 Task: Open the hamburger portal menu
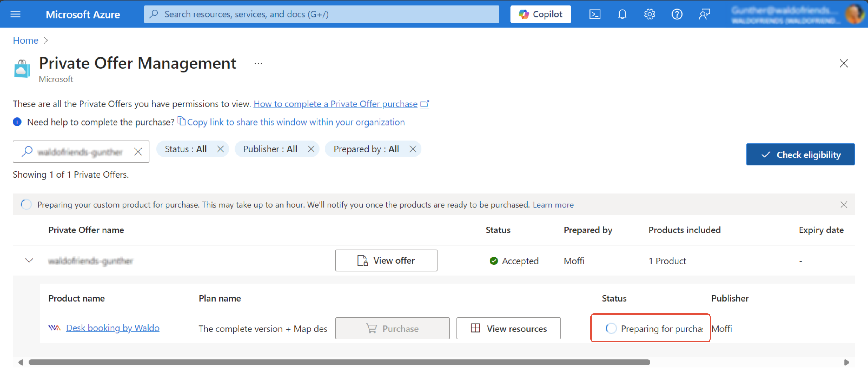16,14
